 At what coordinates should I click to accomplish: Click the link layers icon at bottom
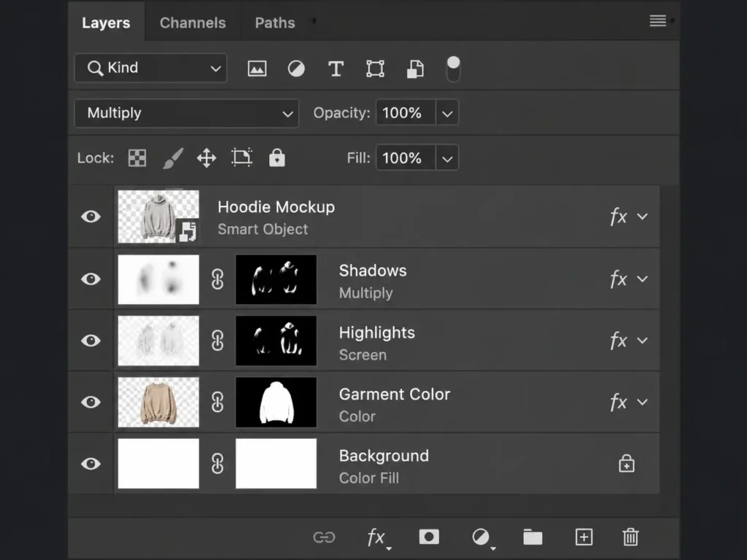[325, 537]
